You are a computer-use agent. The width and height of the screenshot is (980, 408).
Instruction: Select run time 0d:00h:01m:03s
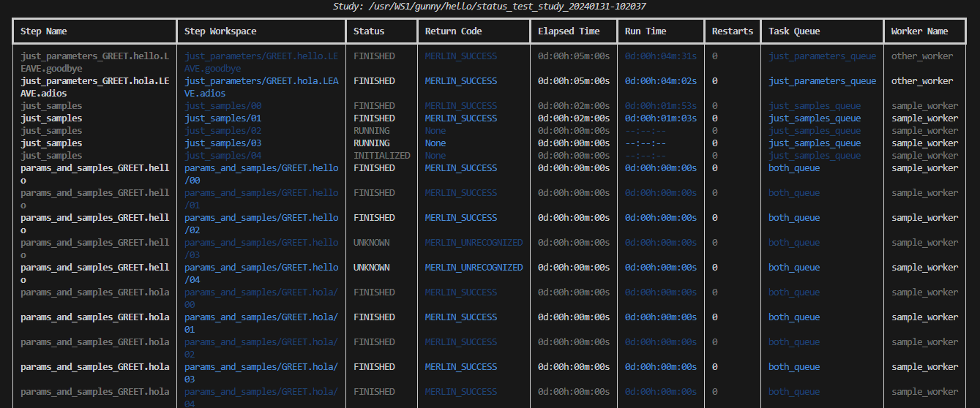tap(661, 118)
